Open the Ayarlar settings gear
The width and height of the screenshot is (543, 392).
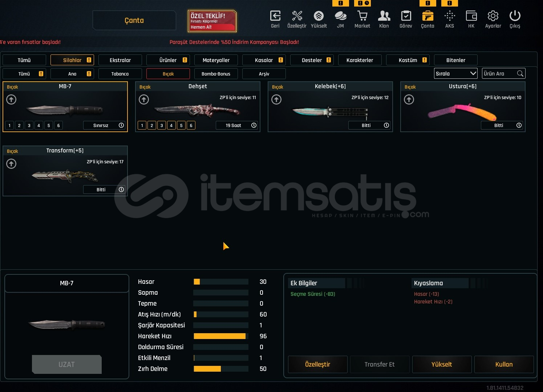pos(493,16)
